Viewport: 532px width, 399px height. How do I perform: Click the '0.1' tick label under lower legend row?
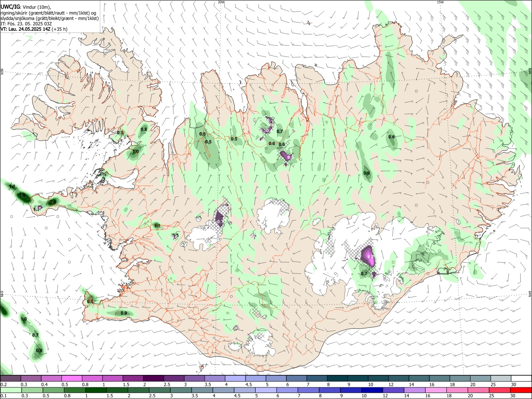click(x=3, y=396)
